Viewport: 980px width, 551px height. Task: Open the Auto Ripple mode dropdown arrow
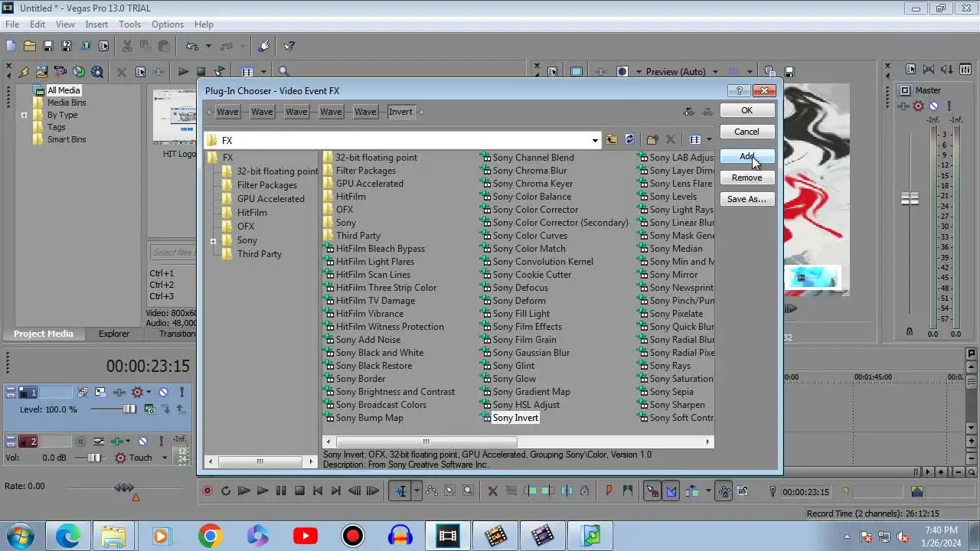tap(707, 491)
